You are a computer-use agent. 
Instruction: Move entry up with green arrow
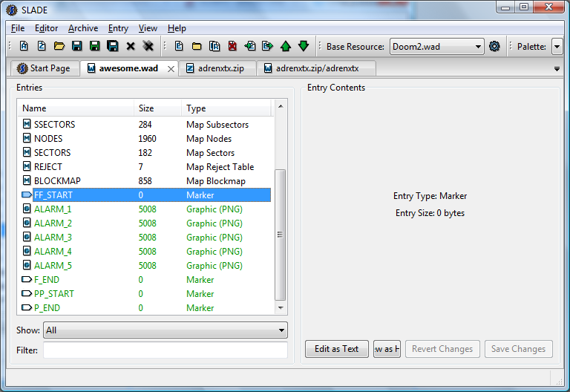pos(285,46)
